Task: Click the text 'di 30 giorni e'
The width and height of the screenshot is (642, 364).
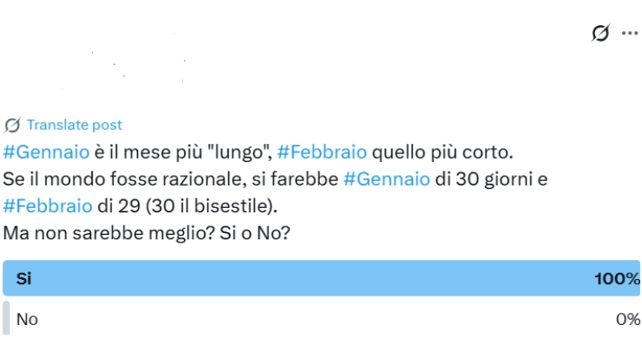Action: (x=491, y=179)
